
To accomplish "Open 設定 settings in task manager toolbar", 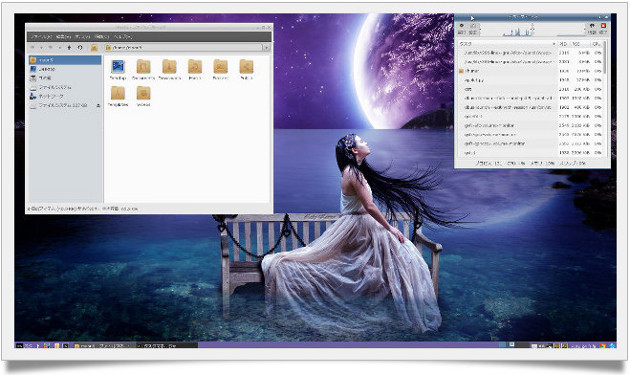I will pos(473,29).
